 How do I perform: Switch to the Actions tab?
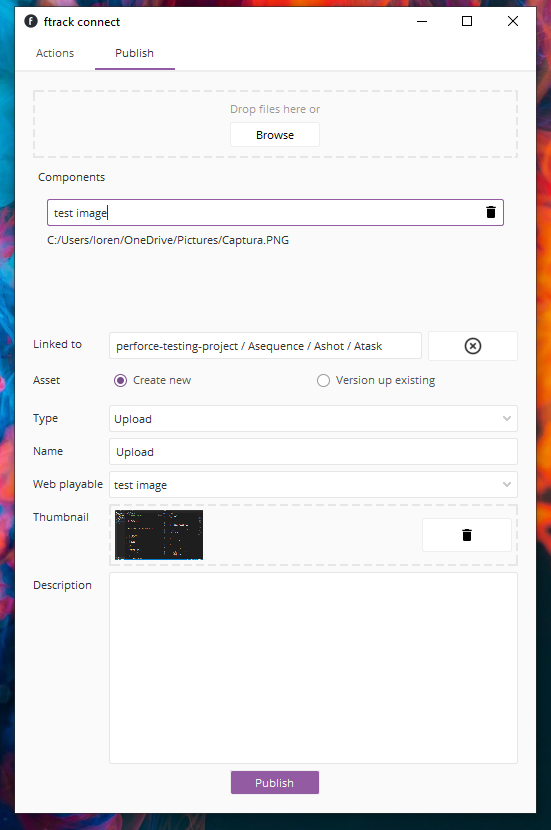tap(55, 53)
